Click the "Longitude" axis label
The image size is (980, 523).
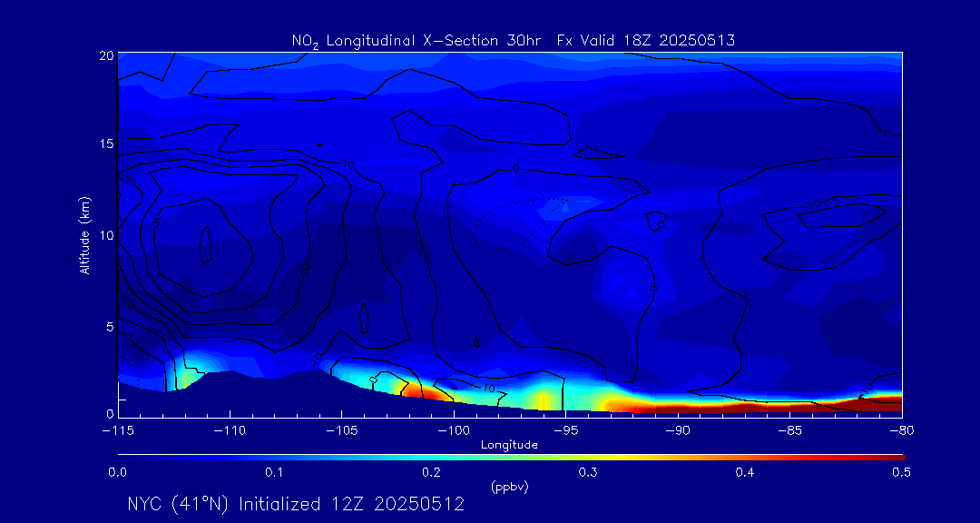(x=509, y=445)
